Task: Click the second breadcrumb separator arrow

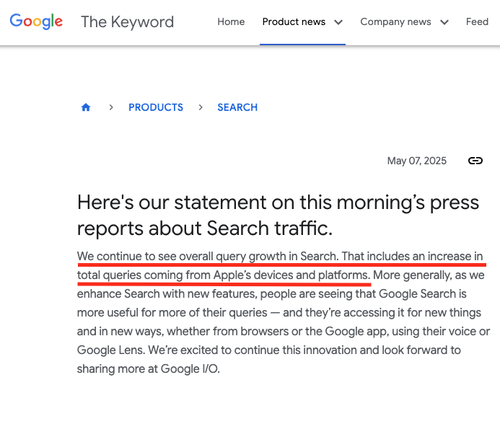Action: [x=200, y=107]
